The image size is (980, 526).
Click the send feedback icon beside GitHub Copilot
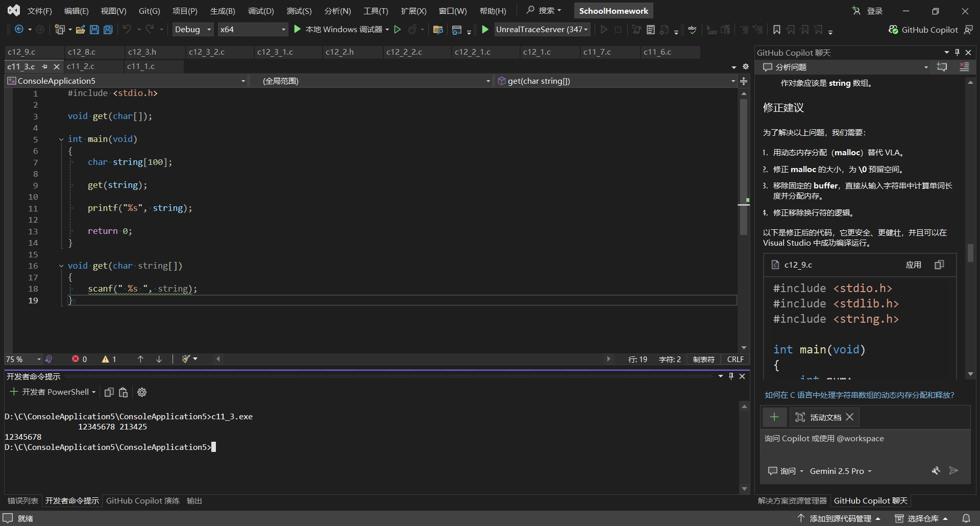(968, 30)
